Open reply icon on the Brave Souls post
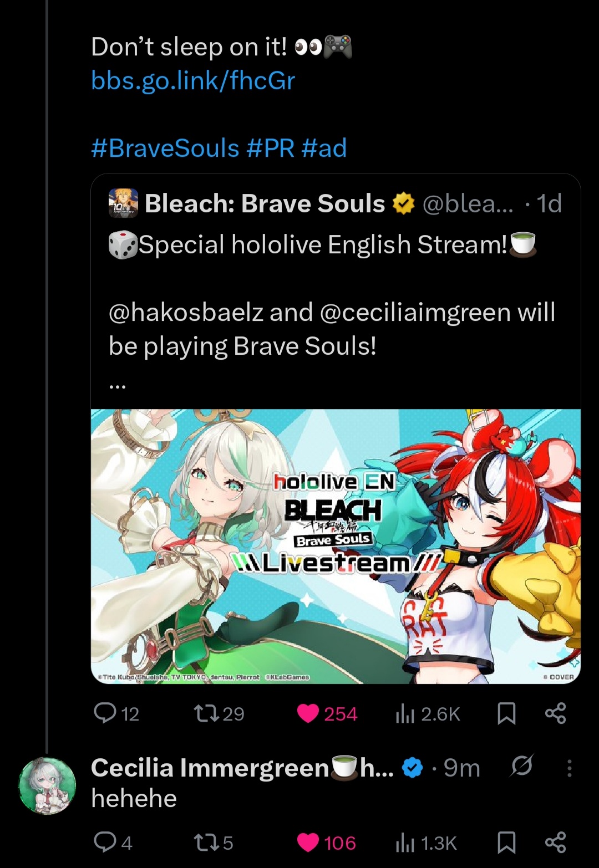This screenshot has height=868, width=599. pyautogui.click(x=105, y=713)
